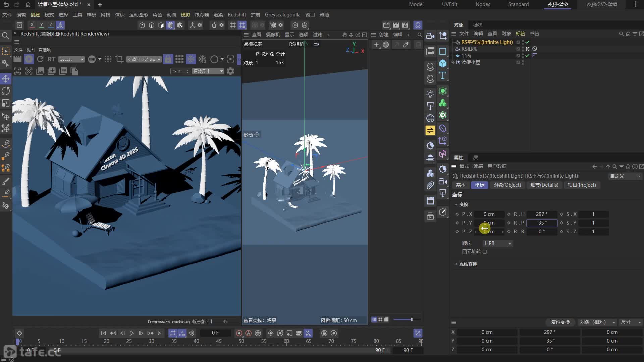Play the timeline animation forward
The image size is (644, 362).
click(131, 333)
